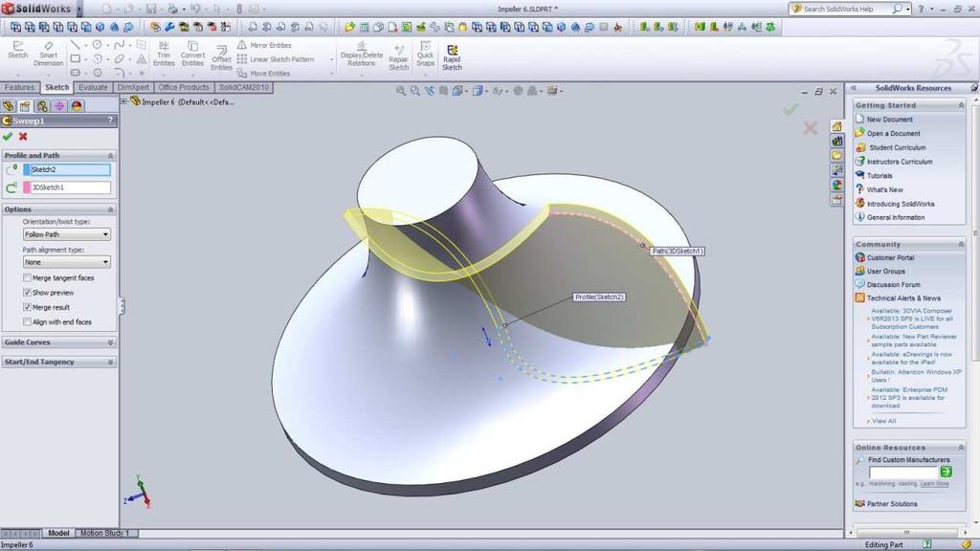980x551 pixels.
Task: Expand the Impeller 6 flyout tree
Action: (x=123, y=101)
